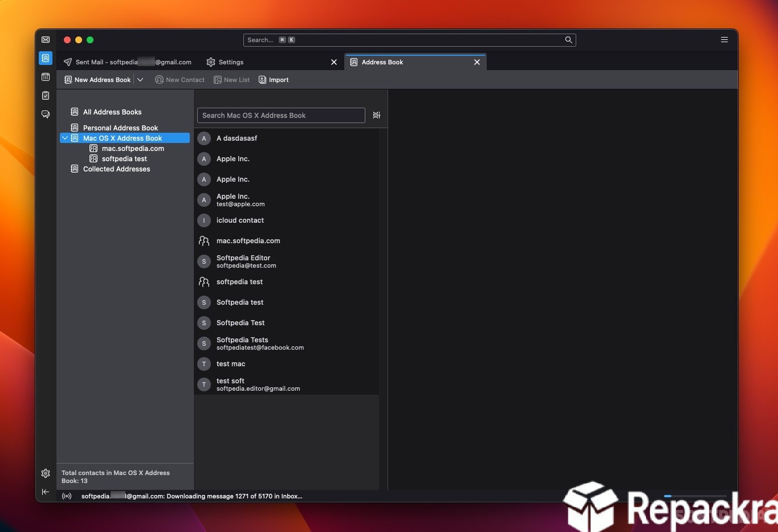Open the Mail space icon

(46, 40)
